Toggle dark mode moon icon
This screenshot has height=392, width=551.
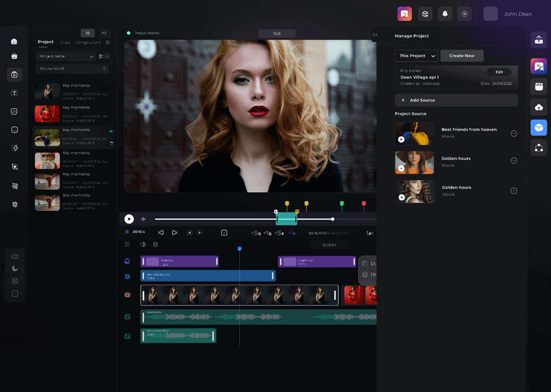coord(15,269)
